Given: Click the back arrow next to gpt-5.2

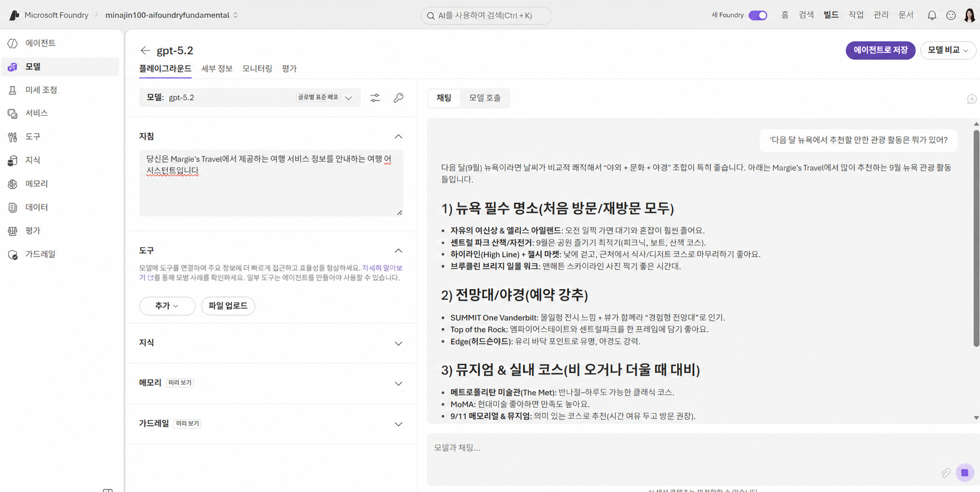Looking at the screenshot, I should 145,50.
